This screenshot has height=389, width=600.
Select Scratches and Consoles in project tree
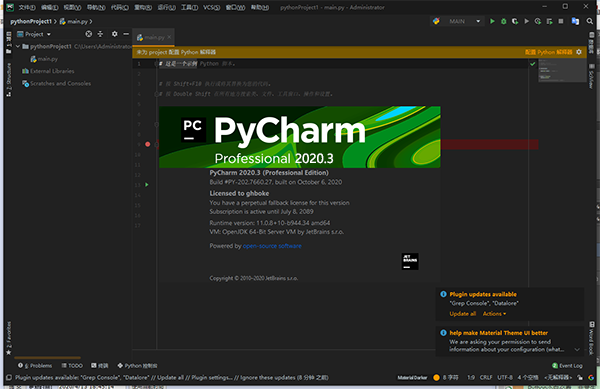pos(57,83)
